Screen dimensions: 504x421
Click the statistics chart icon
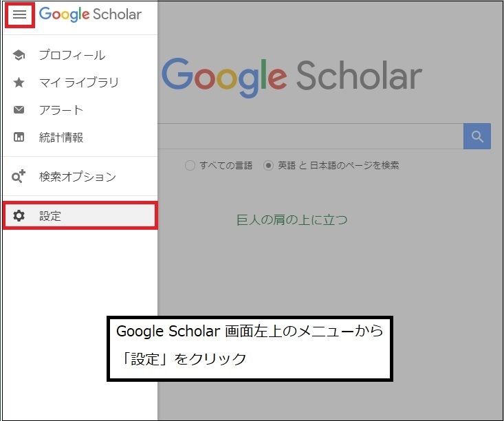(x=19, y=138)
